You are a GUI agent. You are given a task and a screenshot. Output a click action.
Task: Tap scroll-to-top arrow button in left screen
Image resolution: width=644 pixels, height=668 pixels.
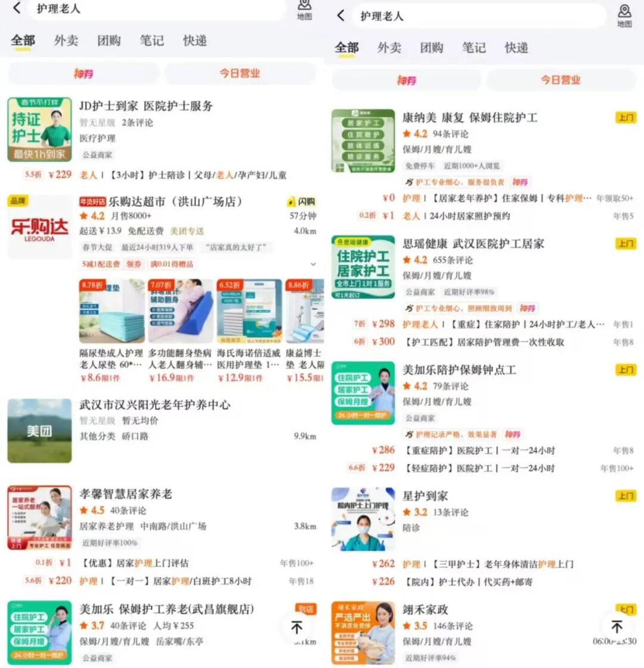tap(296, 627)
